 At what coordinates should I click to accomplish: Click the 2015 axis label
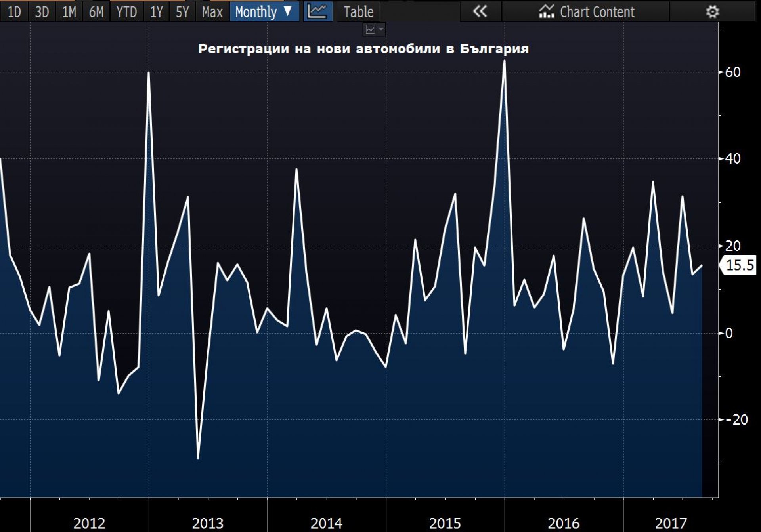coord(445,523)
